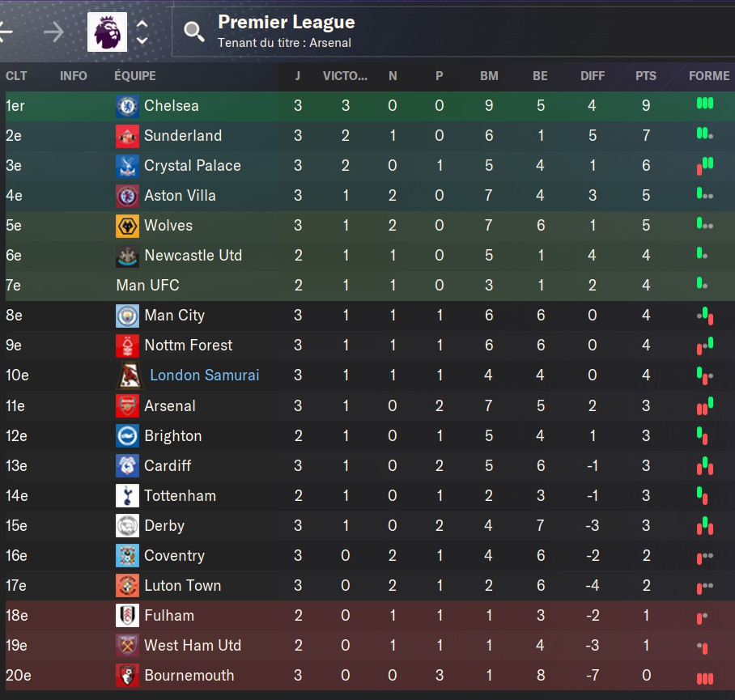Go back with the left arrow
This screenshot has height=700, width=735.
6,32
